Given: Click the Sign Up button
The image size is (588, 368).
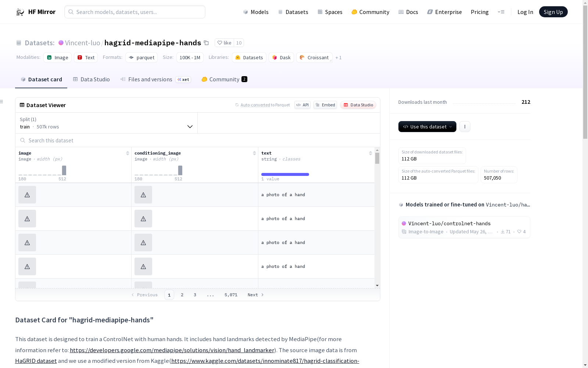Looking at the screenshot, I should pos(553,12).
